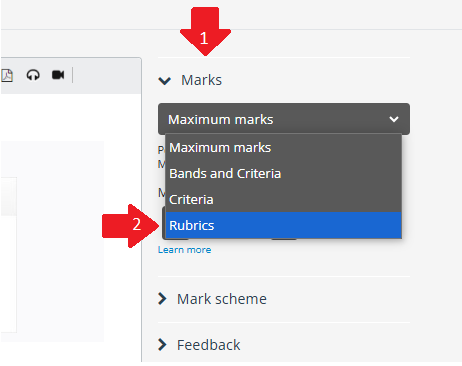This screenshot has height=366, width=462.
Task: Insert a PDF using the PDF icon
Action: (x=7, y=75)
